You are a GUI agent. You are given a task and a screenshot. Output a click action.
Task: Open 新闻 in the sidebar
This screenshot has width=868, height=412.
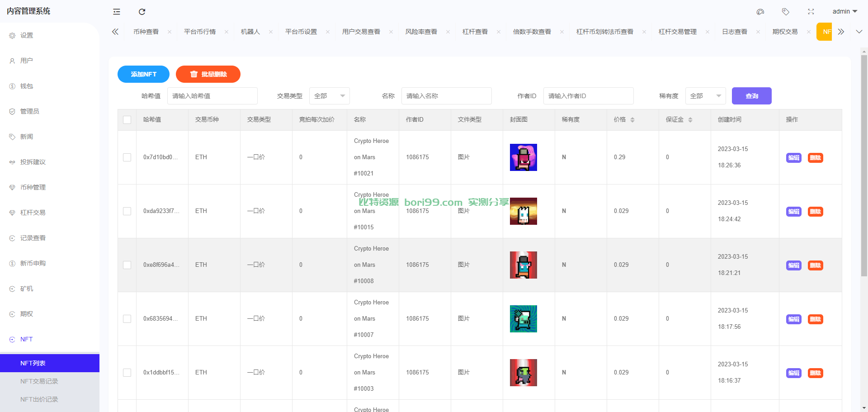50,137
